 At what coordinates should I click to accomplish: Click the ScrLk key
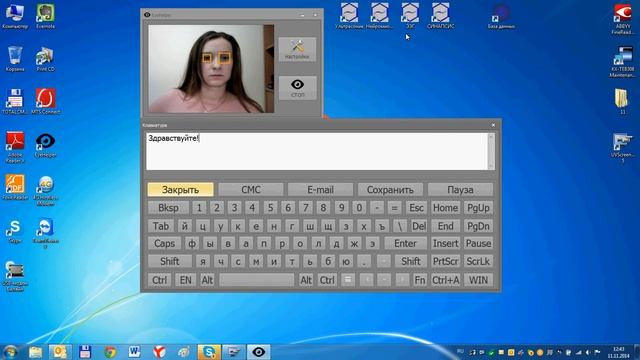pyautogui.click(x=478, y=261)
